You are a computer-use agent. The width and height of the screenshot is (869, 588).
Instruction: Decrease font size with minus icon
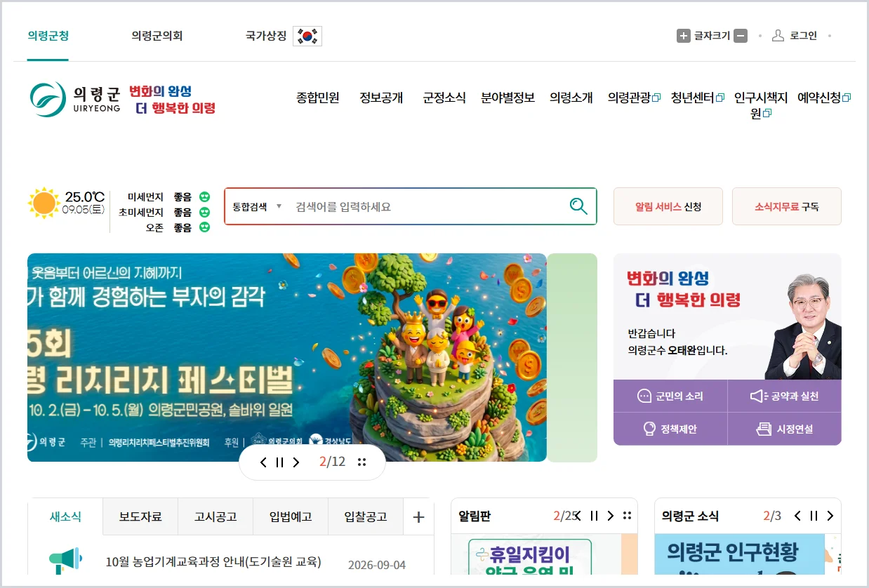[741, 36]
